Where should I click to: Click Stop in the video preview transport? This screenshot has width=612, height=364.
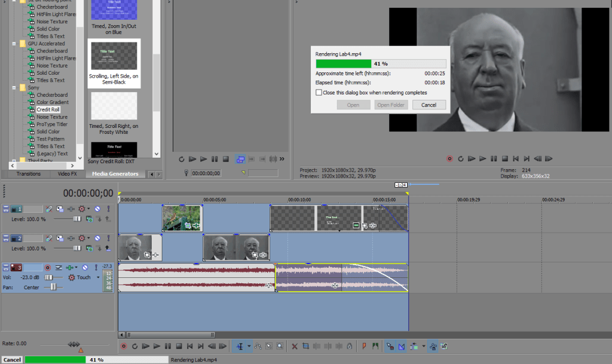click(x=504, y=159)
